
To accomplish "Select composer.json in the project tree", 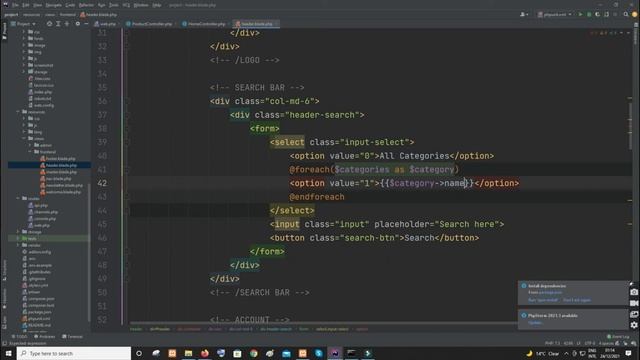I will tap(38, 298).
